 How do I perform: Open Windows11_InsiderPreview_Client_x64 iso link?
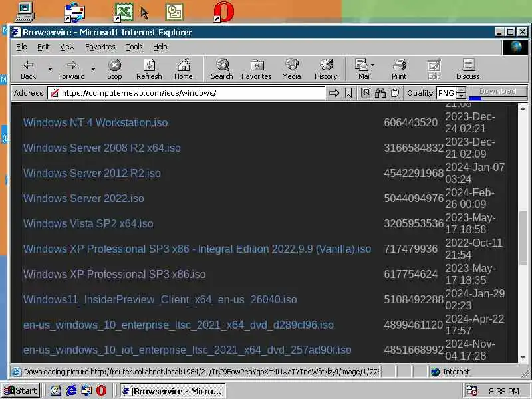point(160,300)
